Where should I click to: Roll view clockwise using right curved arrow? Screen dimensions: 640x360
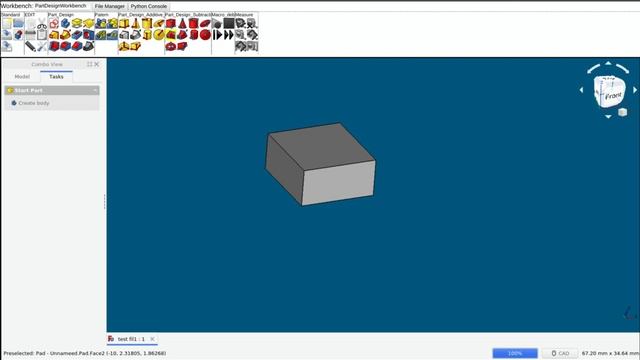click(x=623, y=69)
